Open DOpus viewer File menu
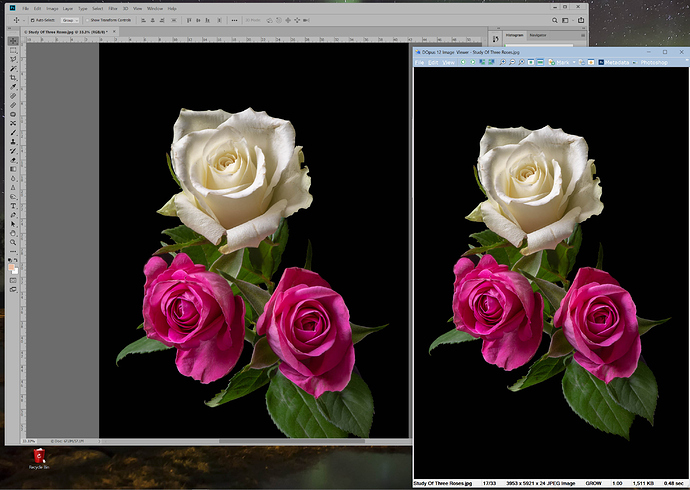This screenshot has width=690, height=490. pyautogui.click(x=419, y=62)
